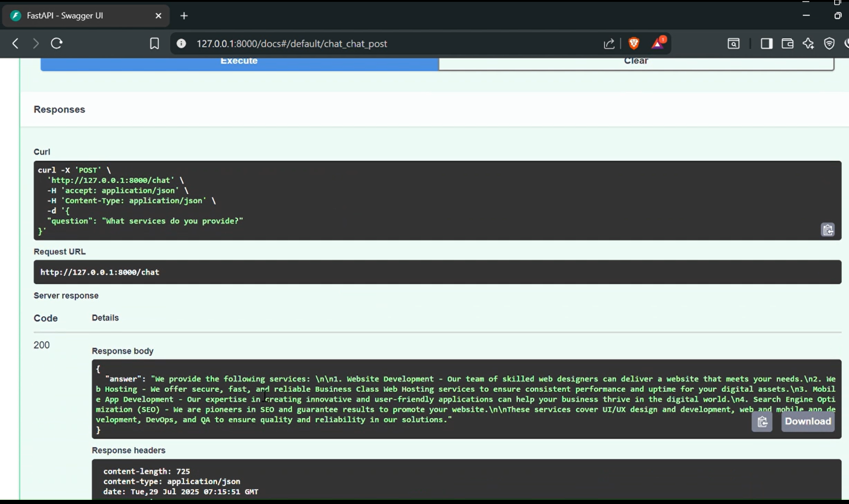Reload the Swagger documentation page

(56, 43)
